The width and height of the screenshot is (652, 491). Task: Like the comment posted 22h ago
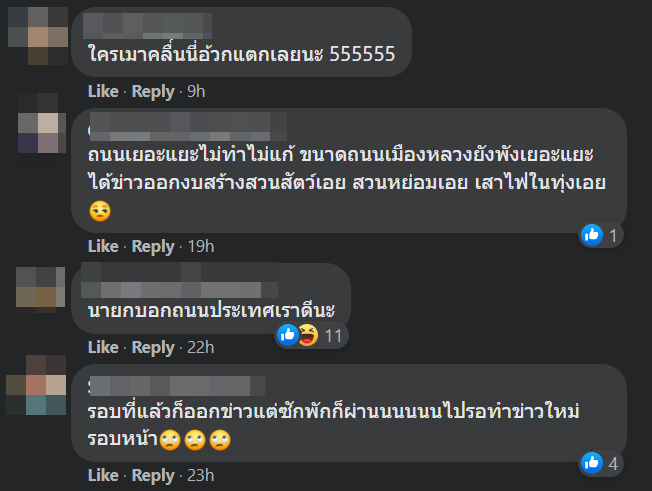pos(103,347)
